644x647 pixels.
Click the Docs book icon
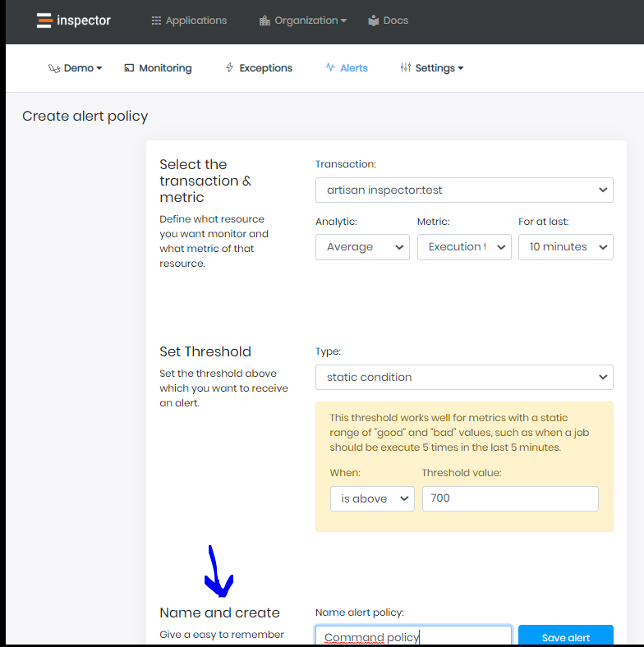coord(374,21)
